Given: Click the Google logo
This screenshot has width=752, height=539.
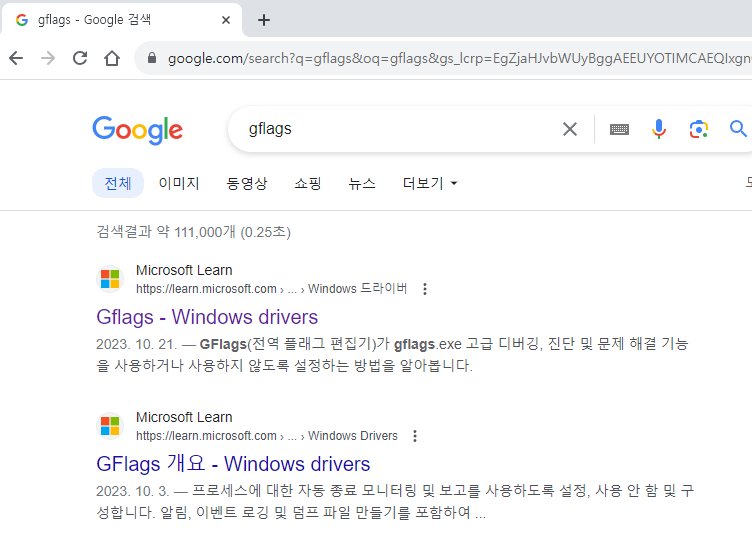Looking at the screenshot, I should pyautogui.click(x=138, y=130).
